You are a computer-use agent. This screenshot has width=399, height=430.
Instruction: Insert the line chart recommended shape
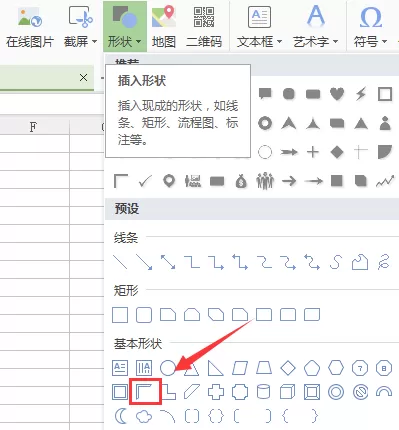385,181
